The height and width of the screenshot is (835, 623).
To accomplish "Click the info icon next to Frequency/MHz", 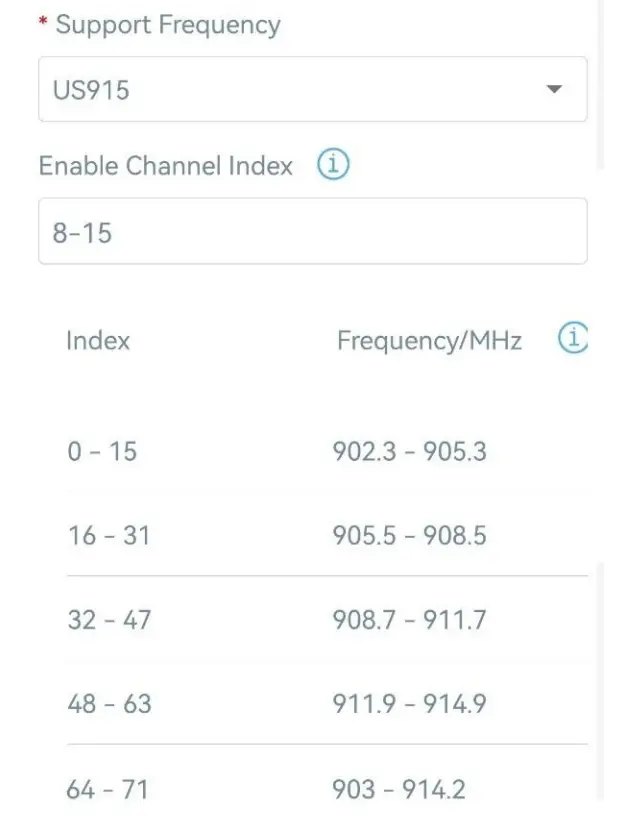I will coord(573,339).
